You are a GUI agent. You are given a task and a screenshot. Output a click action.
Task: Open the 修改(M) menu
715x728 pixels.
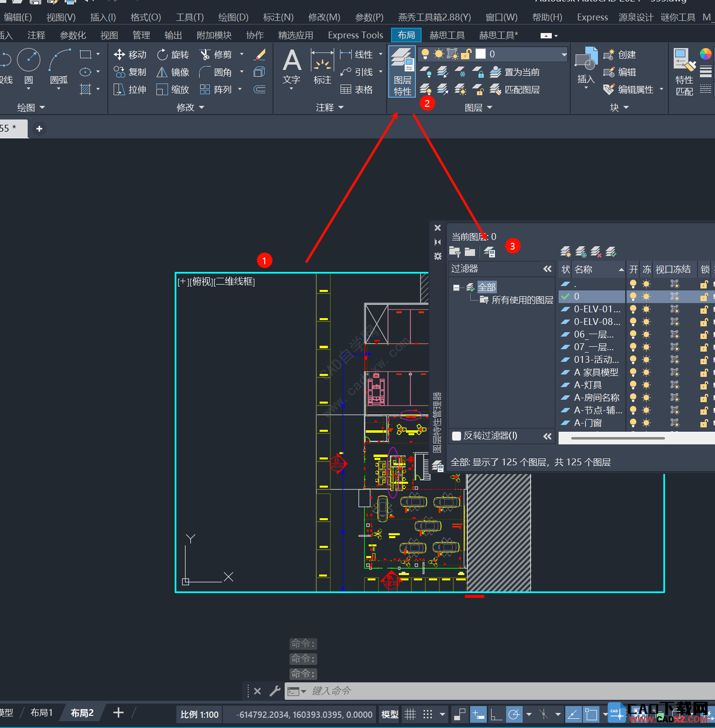pyautogui.click(x=324, y=17)
